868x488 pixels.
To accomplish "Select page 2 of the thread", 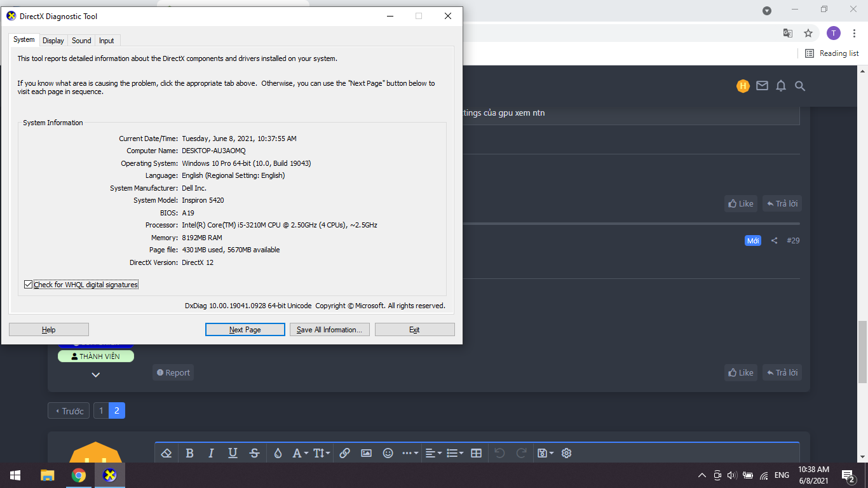I will [x=117, y=410].
